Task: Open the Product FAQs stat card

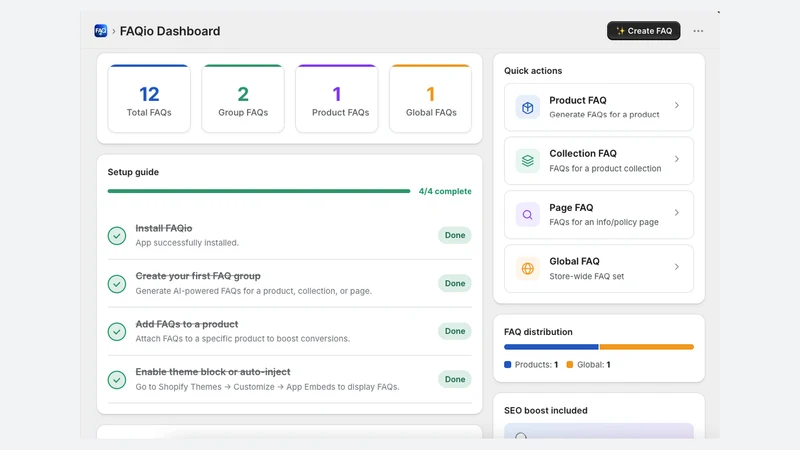Action: [337, 98]
